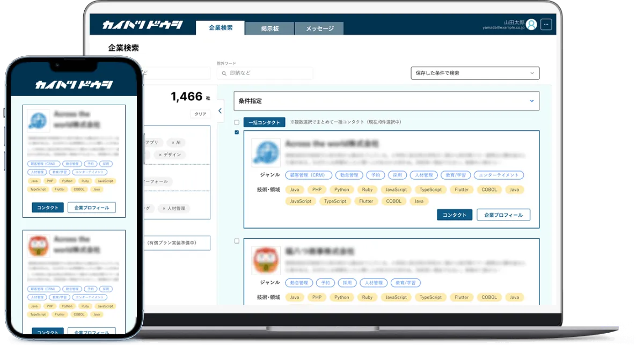This screenshot has height=345, width=644.
Task: Select PHP tag on laptop red daruma card
Action: tap(317, 297)
